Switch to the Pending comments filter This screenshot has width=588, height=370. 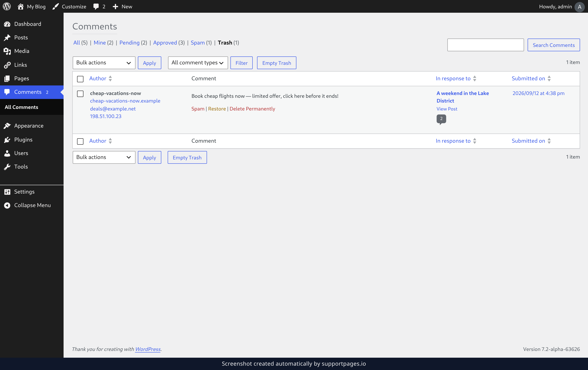click(129, 43)
